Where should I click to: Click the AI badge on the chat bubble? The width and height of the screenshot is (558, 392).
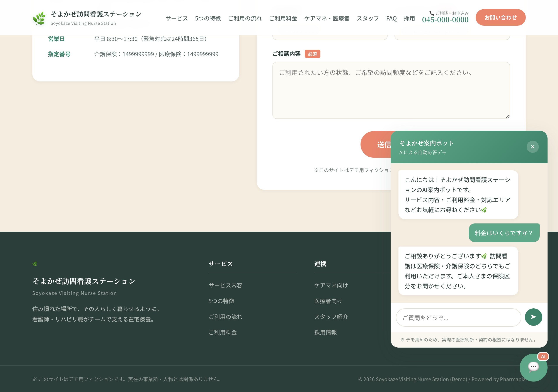tap(543, 357)
